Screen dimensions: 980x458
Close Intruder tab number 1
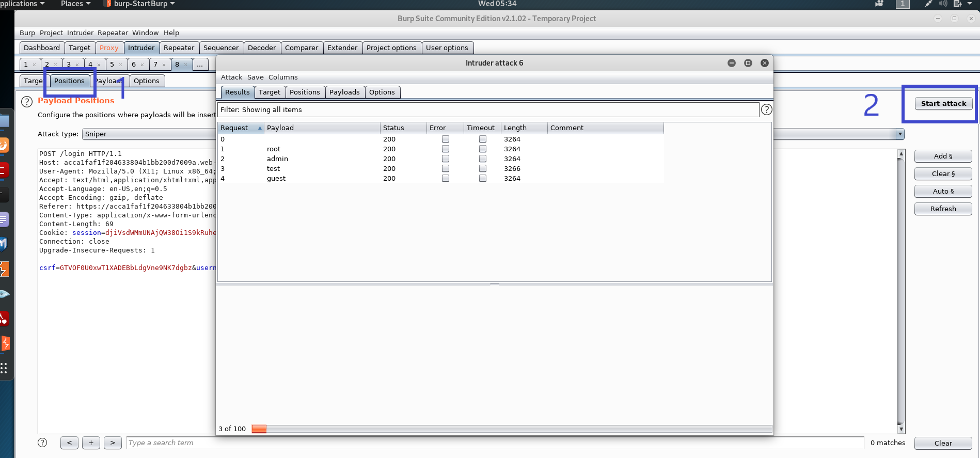point(34,65)
